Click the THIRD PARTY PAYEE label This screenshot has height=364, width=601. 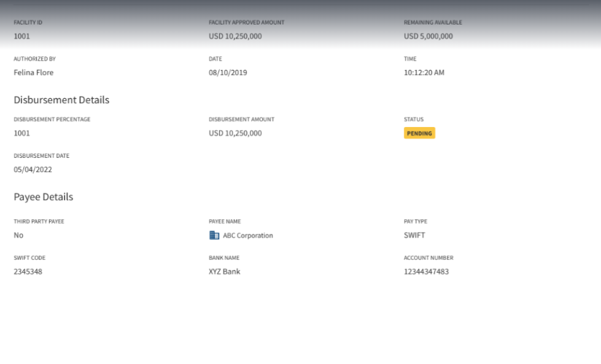(39, 221)
